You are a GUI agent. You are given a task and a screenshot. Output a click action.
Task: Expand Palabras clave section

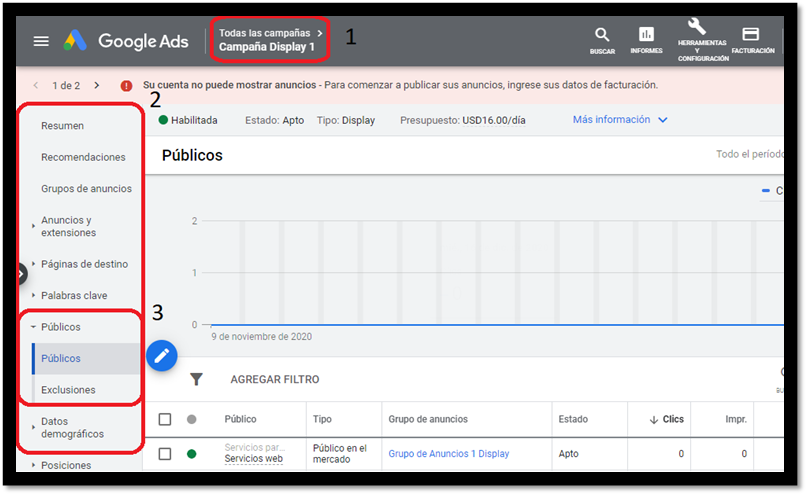point(33,295)
